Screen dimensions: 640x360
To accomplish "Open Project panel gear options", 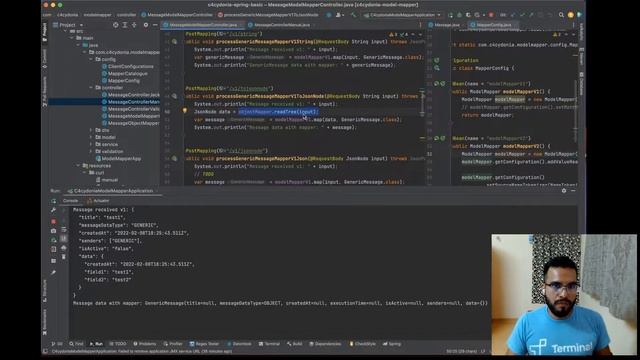I will coord(146,25).
